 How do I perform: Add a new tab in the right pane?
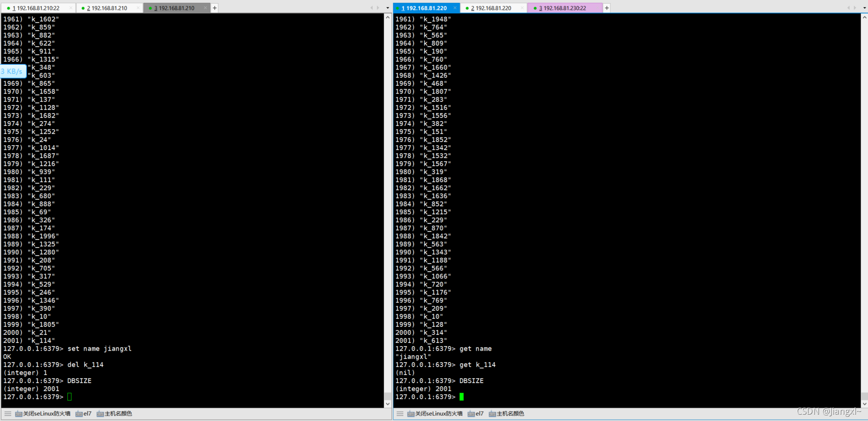point(607,8)
